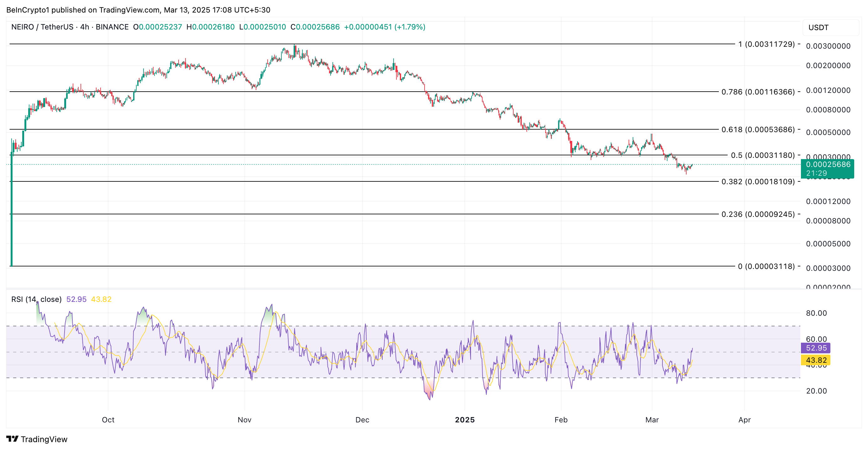Click the Mar label on time axis
868x450 pixels.
tap(652, 420)
